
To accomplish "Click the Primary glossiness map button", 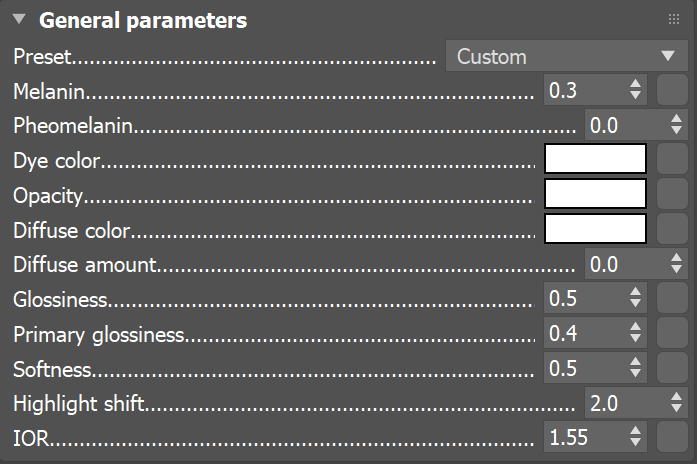I will tap(673, 333).
